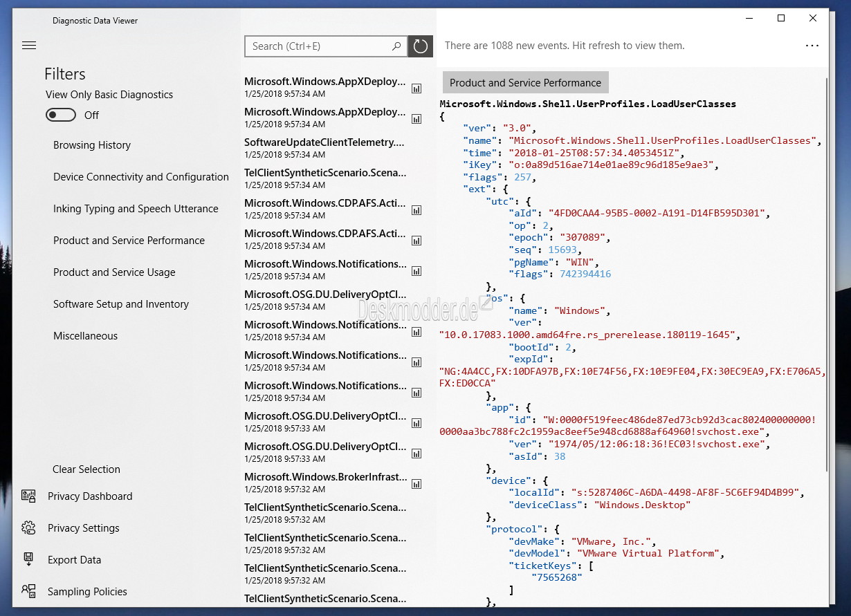The image size is (851, 616).
Task: Select Inking Typing and Speech Utterance filter
Action: tap(136, 209)
